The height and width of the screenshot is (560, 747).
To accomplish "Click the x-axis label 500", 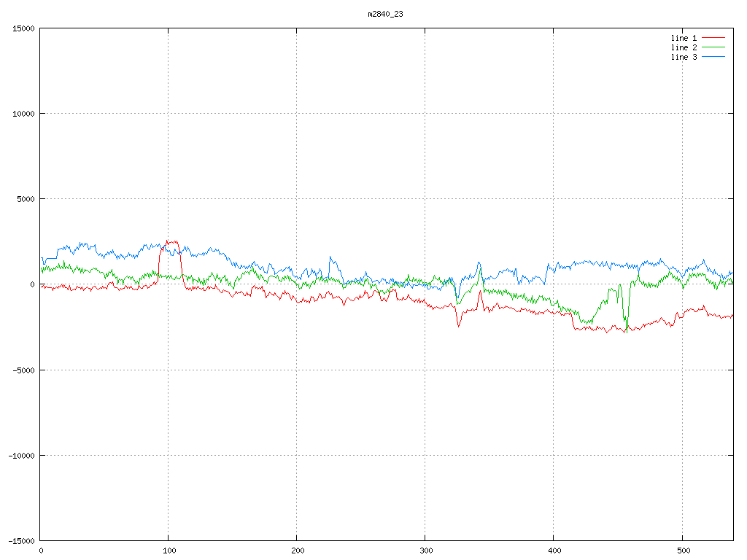I will point(684,551).
